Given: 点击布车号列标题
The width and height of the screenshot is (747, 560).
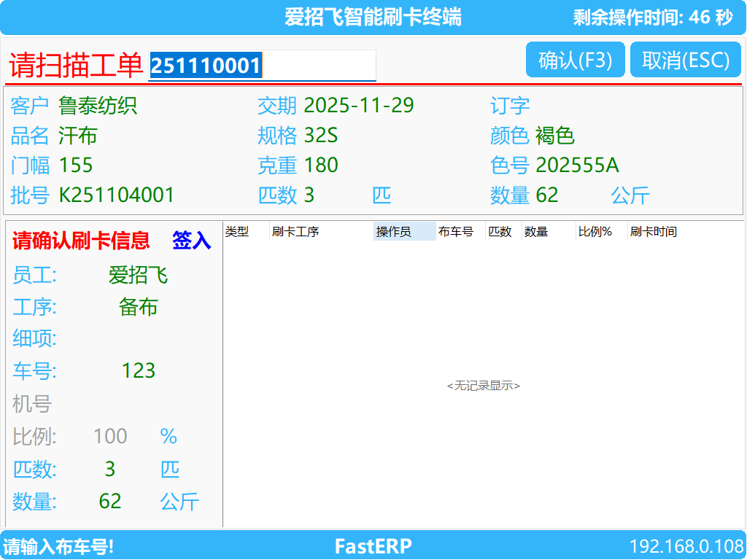Looking at the screenshot, I should click(457, 231).
